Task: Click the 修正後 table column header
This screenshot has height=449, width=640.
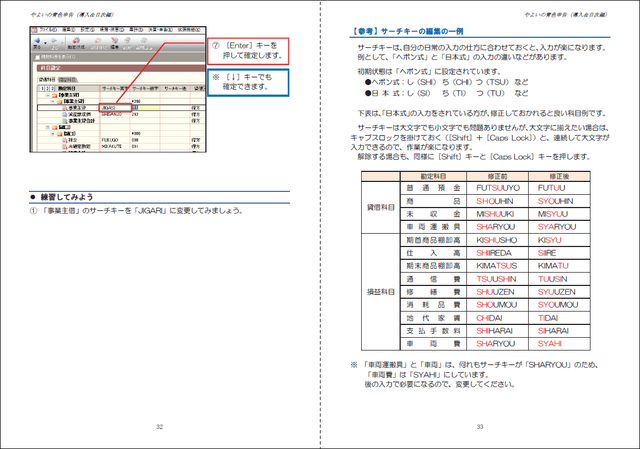Action: [x=559, y=176]
